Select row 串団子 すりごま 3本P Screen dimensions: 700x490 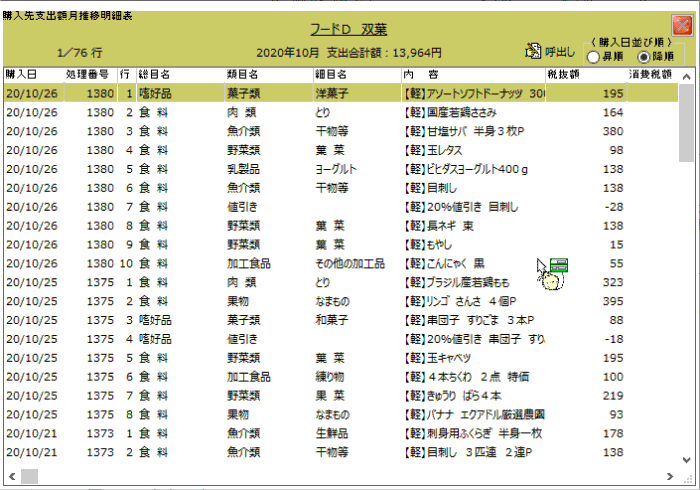pyautogui.click(x=341, y=320)
